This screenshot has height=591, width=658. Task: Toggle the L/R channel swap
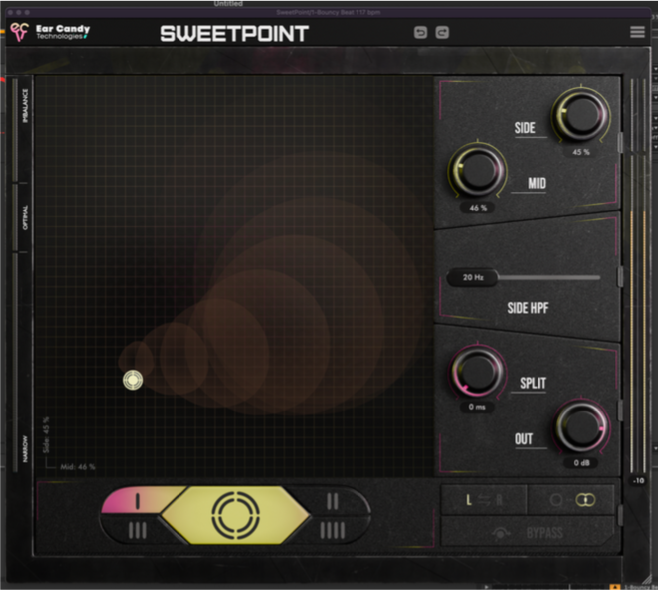[484, 500]
